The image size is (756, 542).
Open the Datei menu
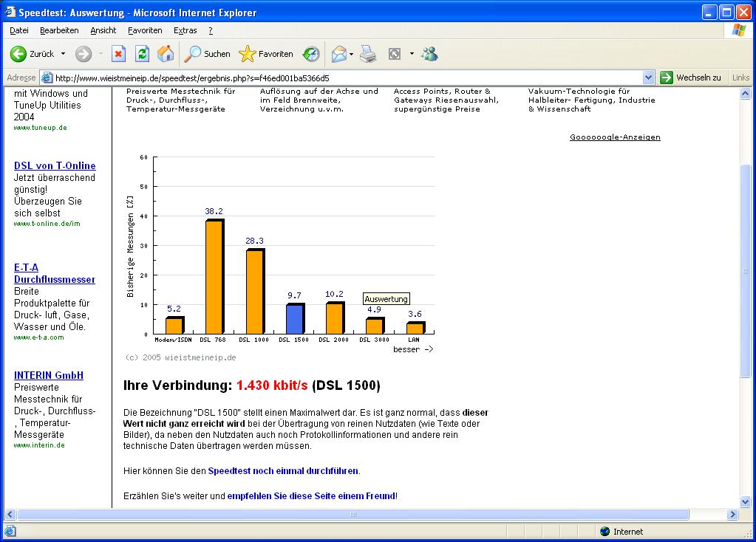(x=19, y=30)
